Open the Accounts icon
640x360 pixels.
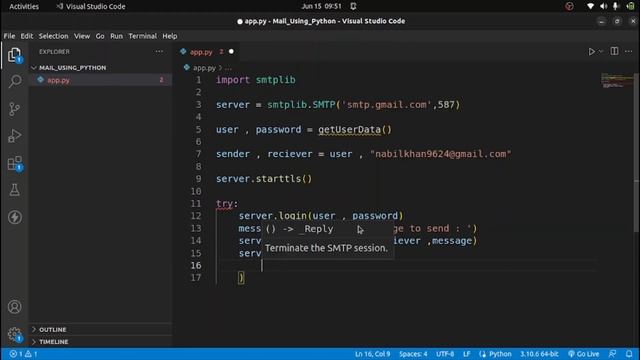click(15, 307)
